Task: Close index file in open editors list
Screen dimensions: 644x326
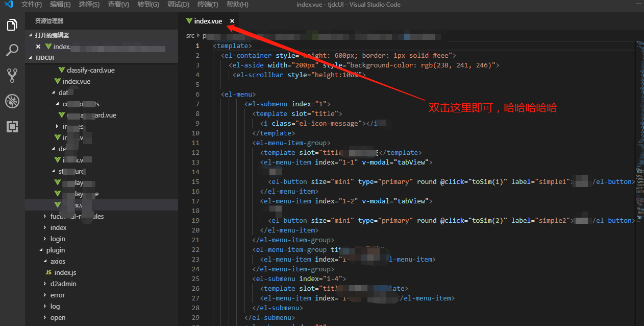Action: point(38,46)
